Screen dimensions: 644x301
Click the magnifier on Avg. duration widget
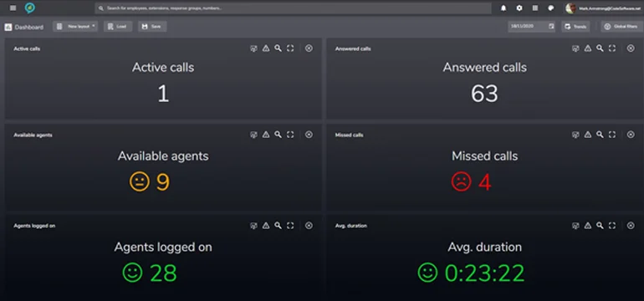pos(600,226)
